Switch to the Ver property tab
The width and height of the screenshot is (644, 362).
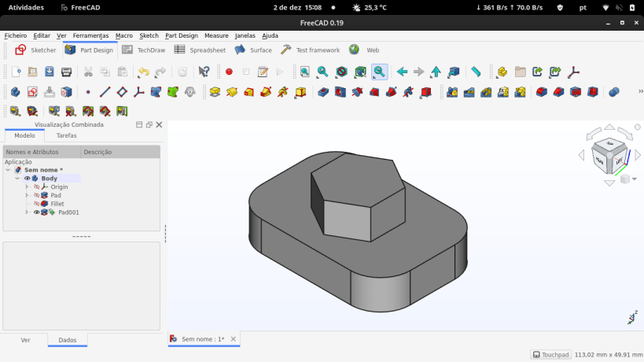click(x=25, y=340)
